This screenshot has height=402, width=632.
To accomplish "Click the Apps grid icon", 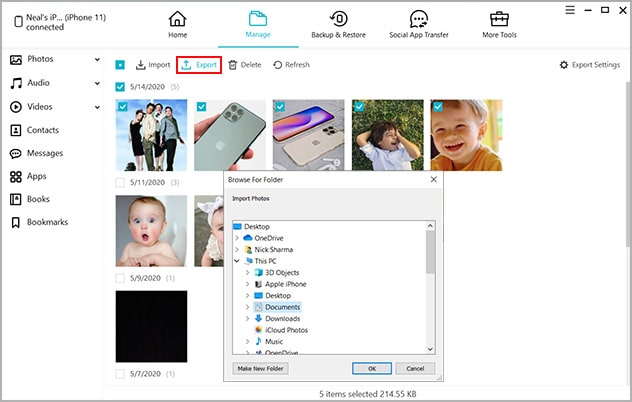I will (16, 177).
